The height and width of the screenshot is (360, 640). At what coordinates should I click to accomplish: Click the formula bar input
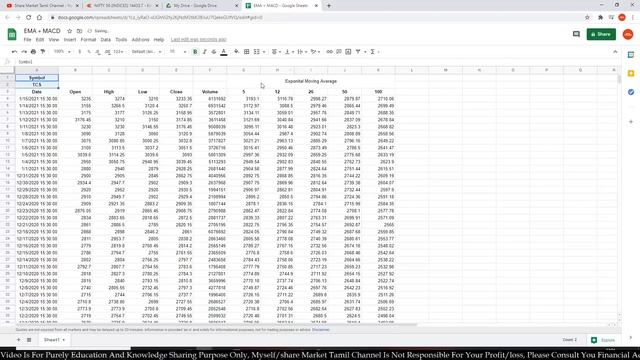(x=318, y=62)
